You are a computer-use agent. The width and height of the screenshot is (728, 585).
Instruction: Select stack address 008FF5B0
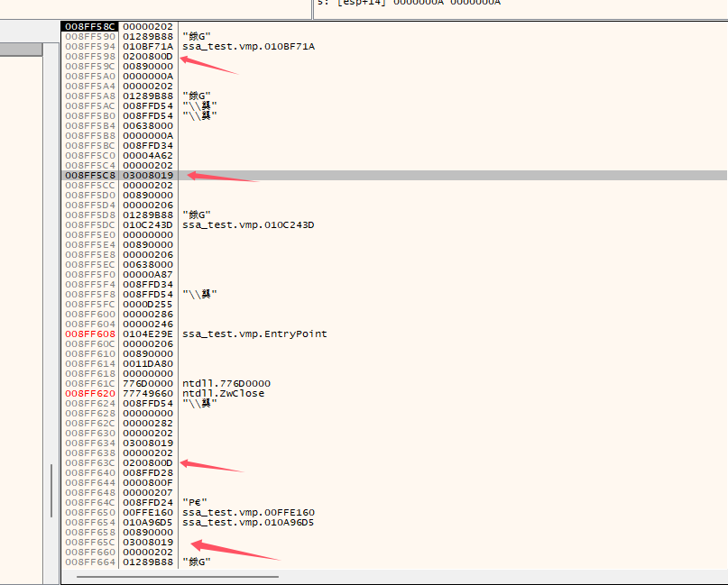[89, 116]
